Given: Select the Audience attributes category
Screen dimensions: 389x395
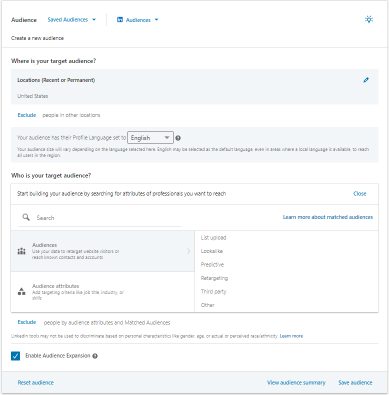Looking at the screenshot, I should coord(103,292).
